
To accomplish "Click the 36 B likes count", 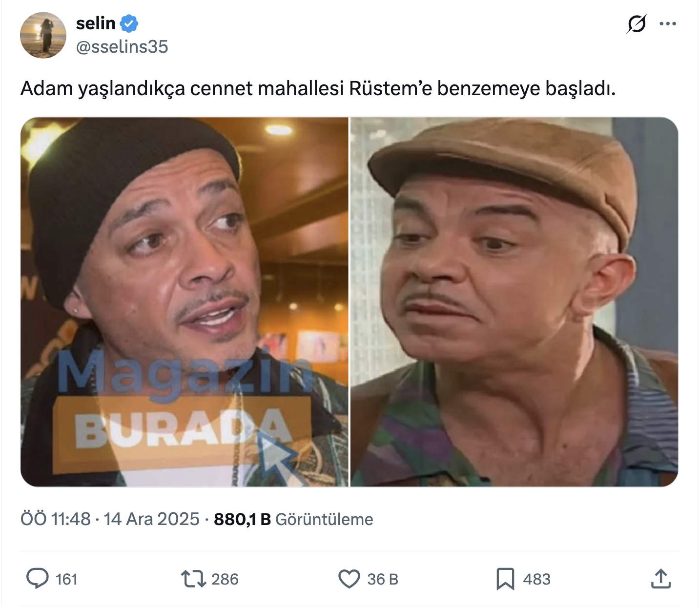I will click(x=383, y=579).
